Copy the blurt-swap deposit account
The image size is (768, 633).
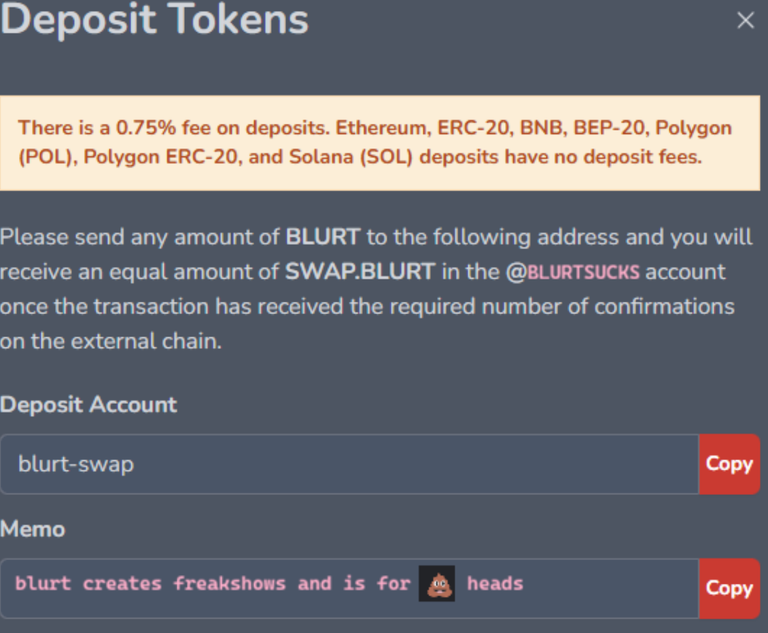click(729, 464)
